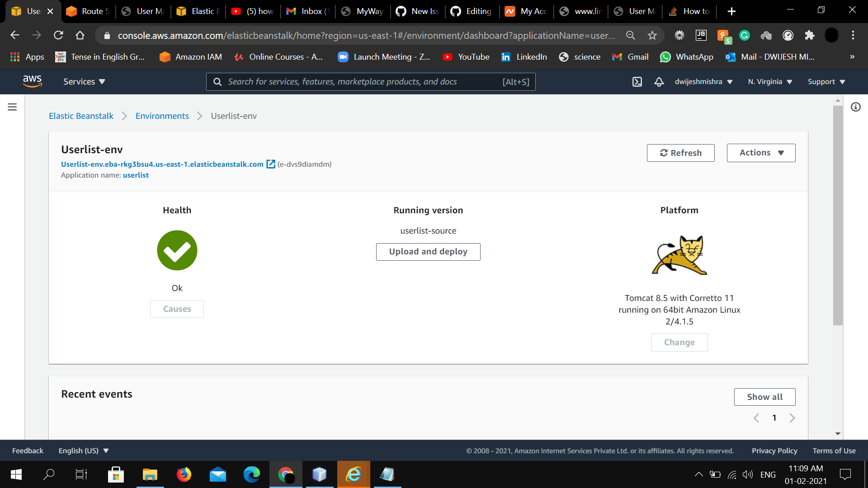This screenshot has width=868, height=488.
Task: Open the Actions dropdown
Action: [761, 153]
